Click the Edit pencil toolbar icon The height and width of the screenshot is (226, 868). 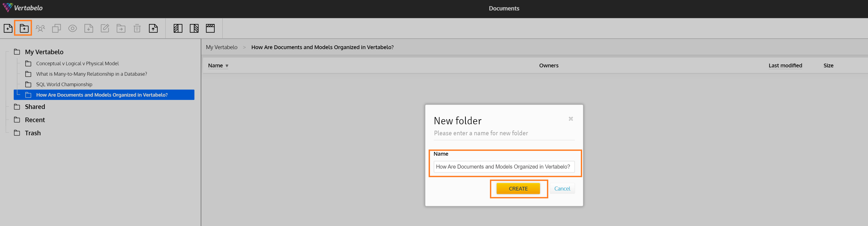[x=105, y=29]
